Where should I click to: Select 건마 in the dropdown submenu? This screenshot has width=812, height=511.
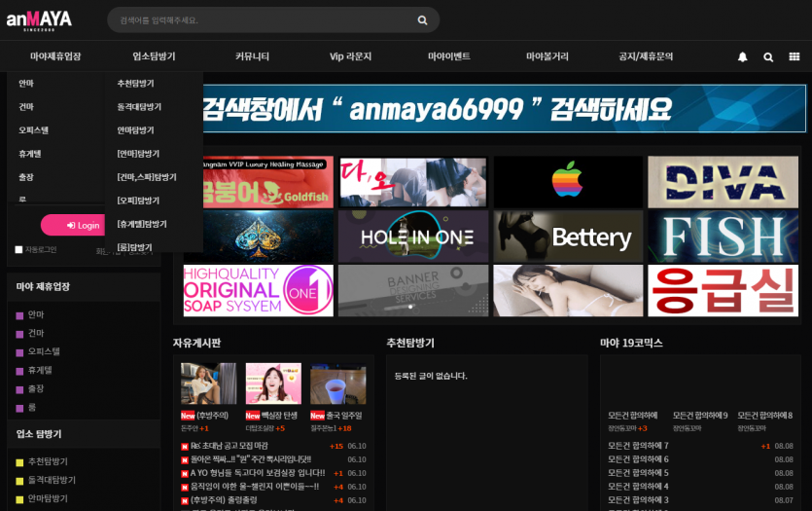[26, 107]
